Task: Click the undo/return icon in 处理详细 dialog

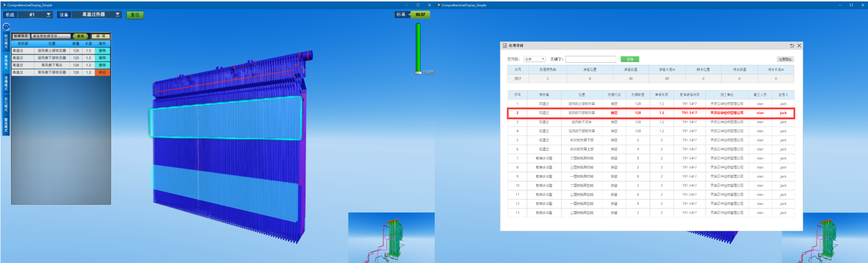Action: pos(792,46)
